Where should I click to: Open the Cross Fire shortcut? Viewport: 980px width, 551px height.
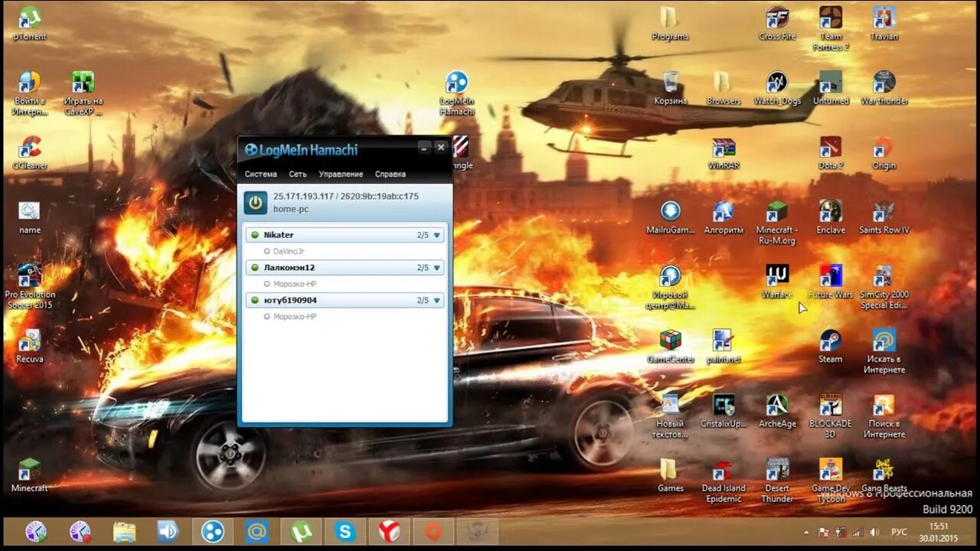pos(777,23)
